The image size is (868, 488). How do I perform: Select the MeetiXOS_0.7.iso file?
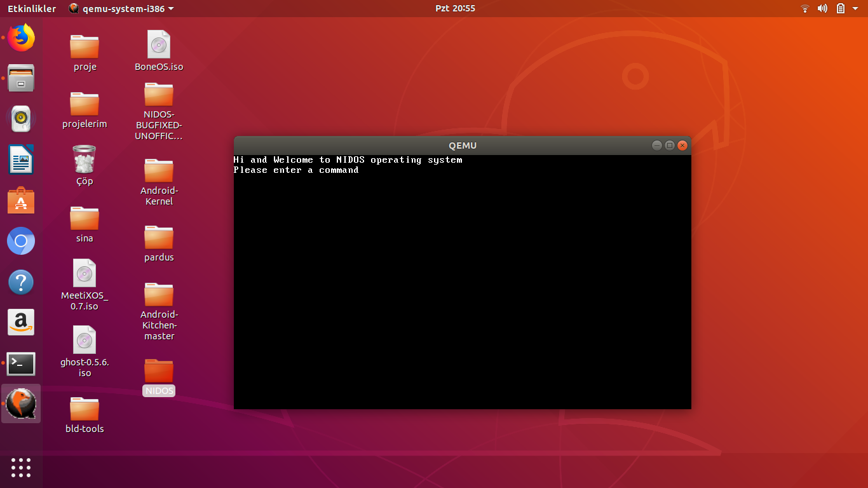point(85,285)
